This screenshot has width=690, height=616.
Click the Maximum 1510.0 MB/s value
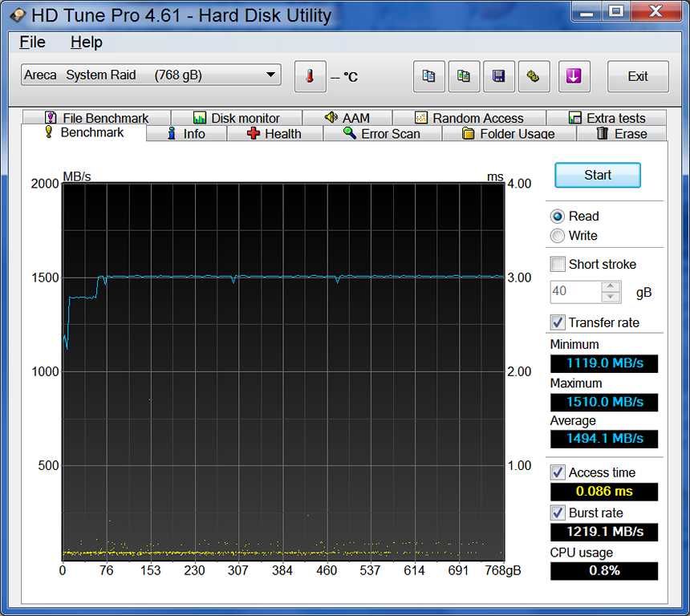click(x=604, y=402)
